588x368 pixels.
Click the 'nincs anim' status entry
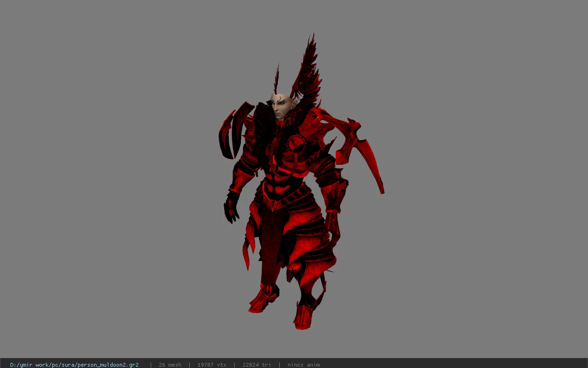point(304,365)
